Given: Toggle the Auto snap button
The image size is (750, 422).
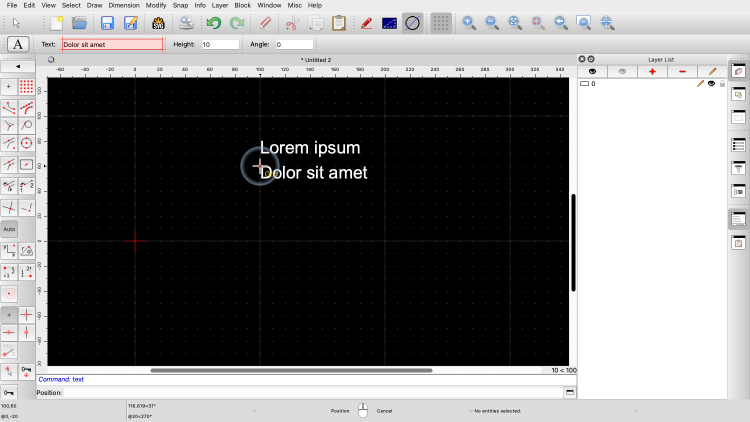Looking at the screenshot, I should coord(9,229).
